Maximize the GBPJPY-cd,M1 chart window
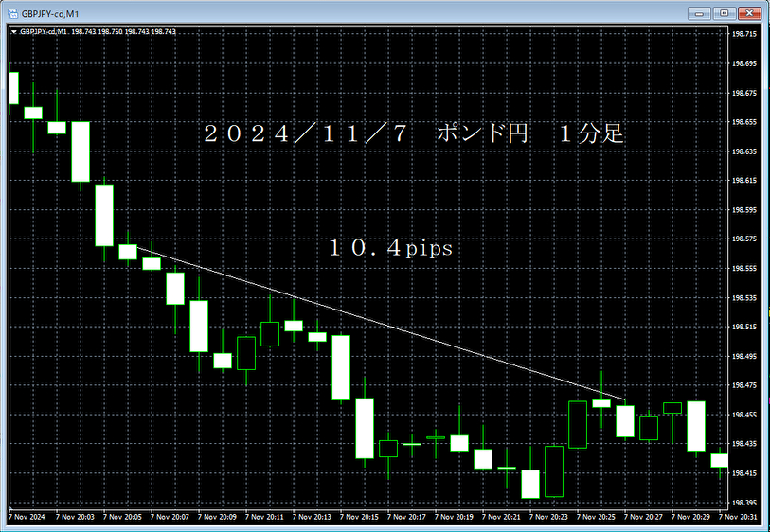Screen dimensions: 770x532 [x=724, y=13]
